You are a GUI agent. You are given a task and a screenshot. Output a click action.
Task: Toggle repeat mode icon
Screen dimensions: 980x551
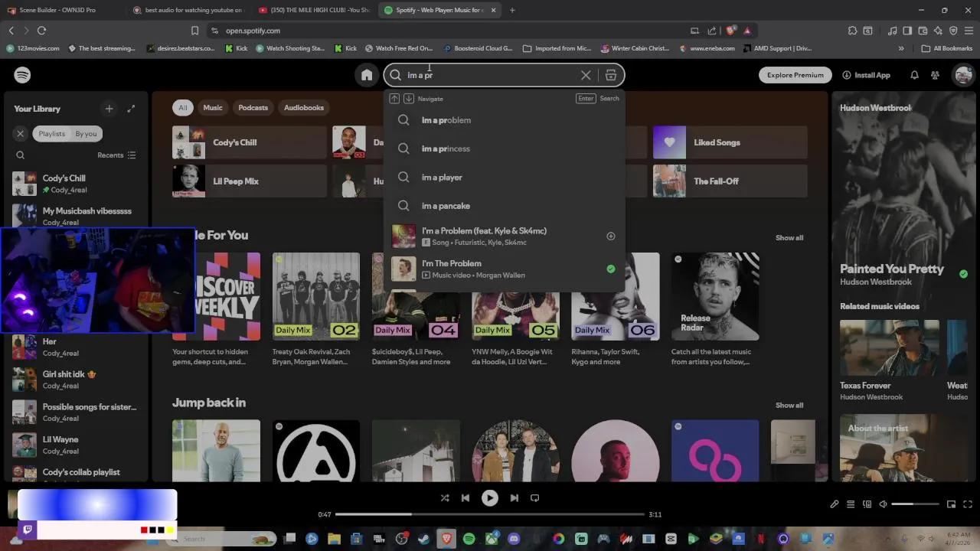[x=535, y=498]
